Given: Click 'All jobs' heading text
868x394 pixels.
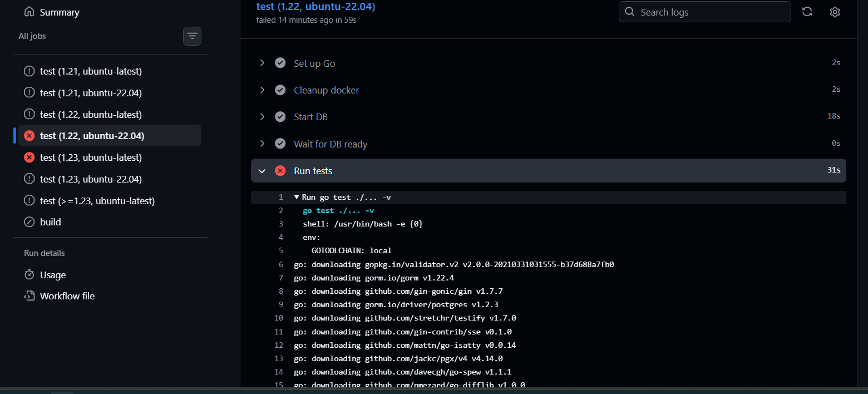Looking at the screenshot, I should (x=32, y=36).
